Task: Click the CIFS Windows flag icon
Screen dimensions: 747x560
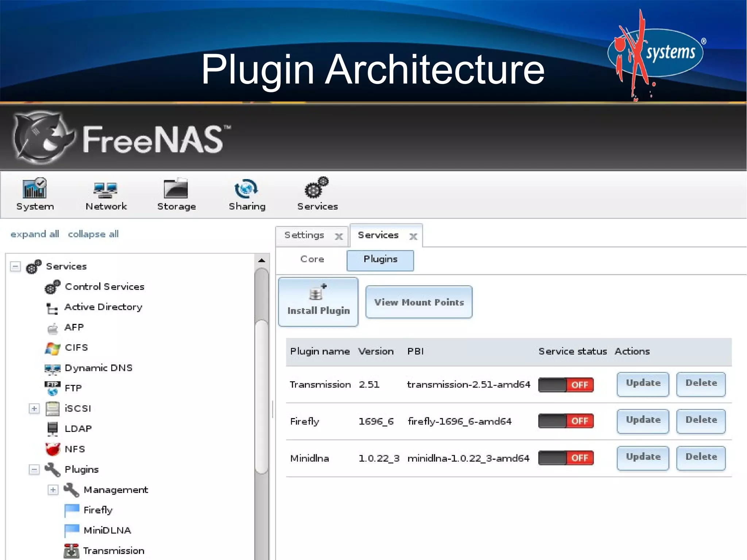Action: tap(53, 348)
